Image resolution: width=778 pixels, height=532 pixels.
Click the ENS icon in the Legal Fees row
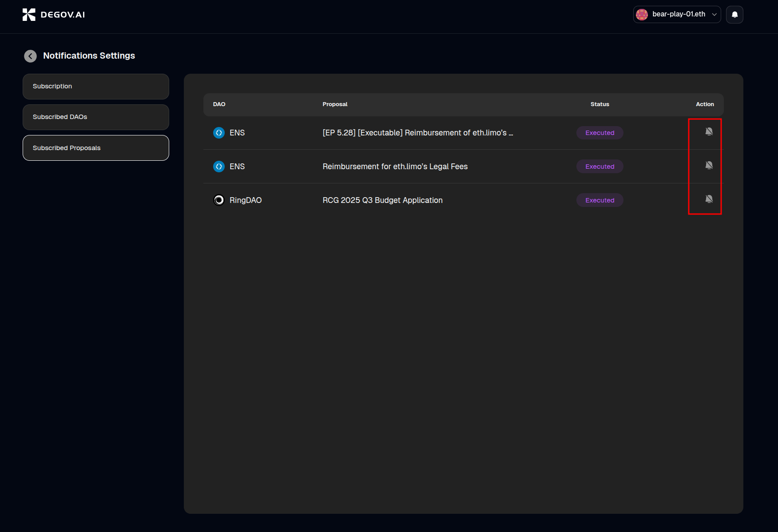pos(219,167)
